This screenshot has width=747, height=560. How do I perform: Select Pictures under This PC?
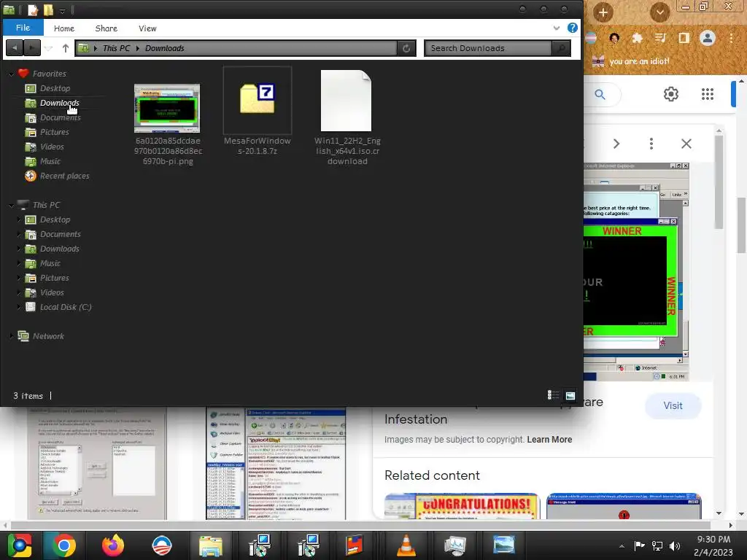(x=54, y=278)
